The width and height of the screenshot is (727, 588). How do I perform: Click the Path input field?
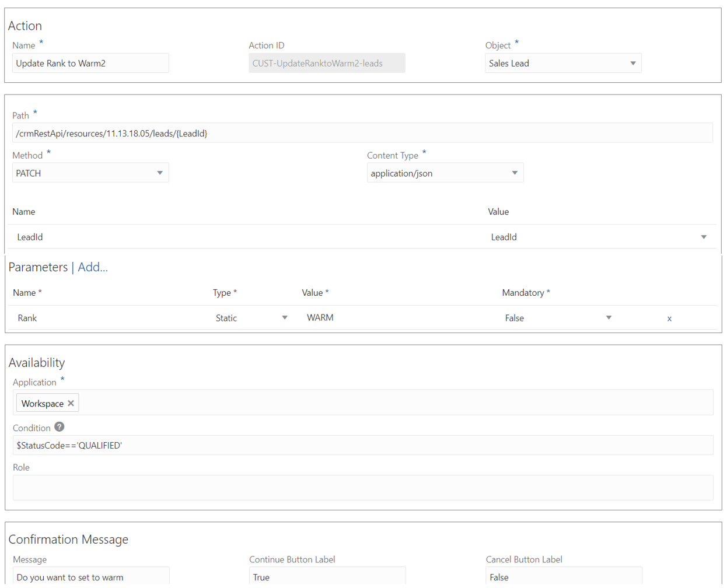[362, 133]
